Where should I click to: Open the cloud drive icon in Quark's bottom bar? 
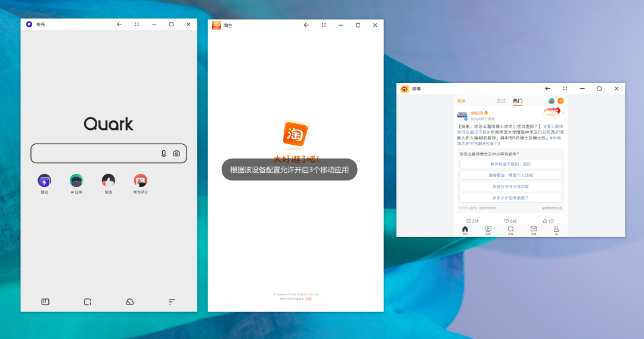pyautogui.click(x=129, y=302)
